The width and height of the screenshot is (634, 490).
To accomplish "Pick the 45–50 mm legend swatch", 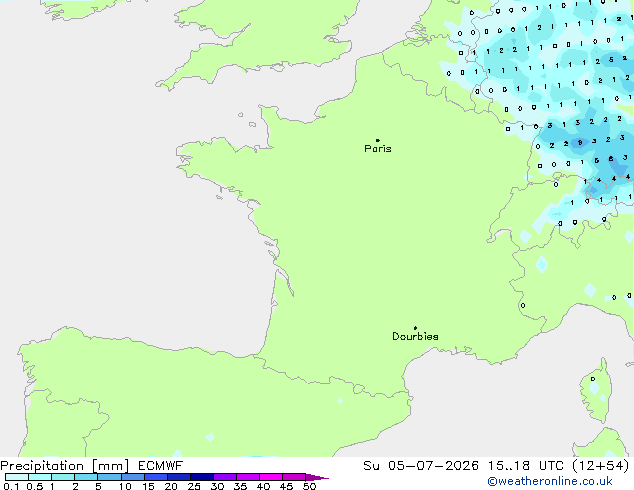I will click(294, 477).
